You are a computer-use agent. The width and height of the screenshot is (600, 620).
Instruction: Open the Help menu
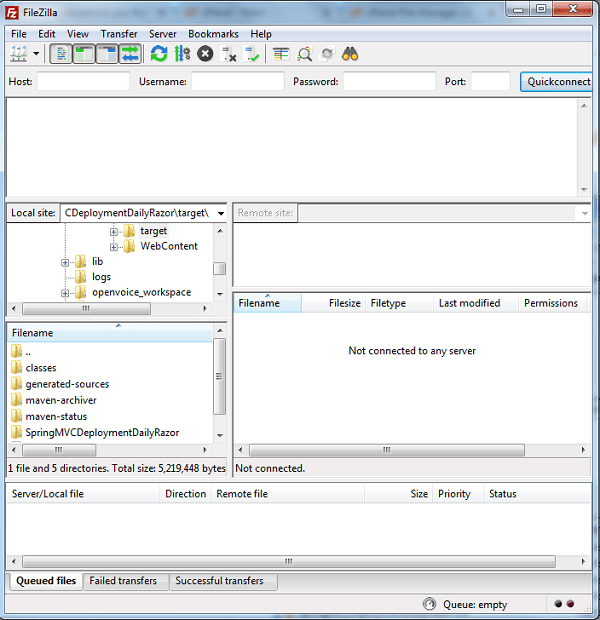coord(261,34)
